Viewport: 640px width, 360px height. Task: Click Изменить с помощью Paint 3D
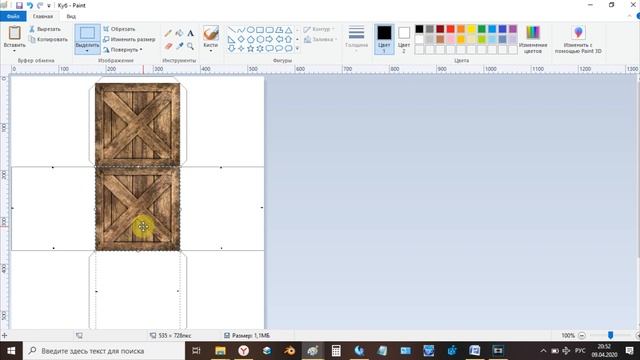pyautogui.click(x=578, y=39)
